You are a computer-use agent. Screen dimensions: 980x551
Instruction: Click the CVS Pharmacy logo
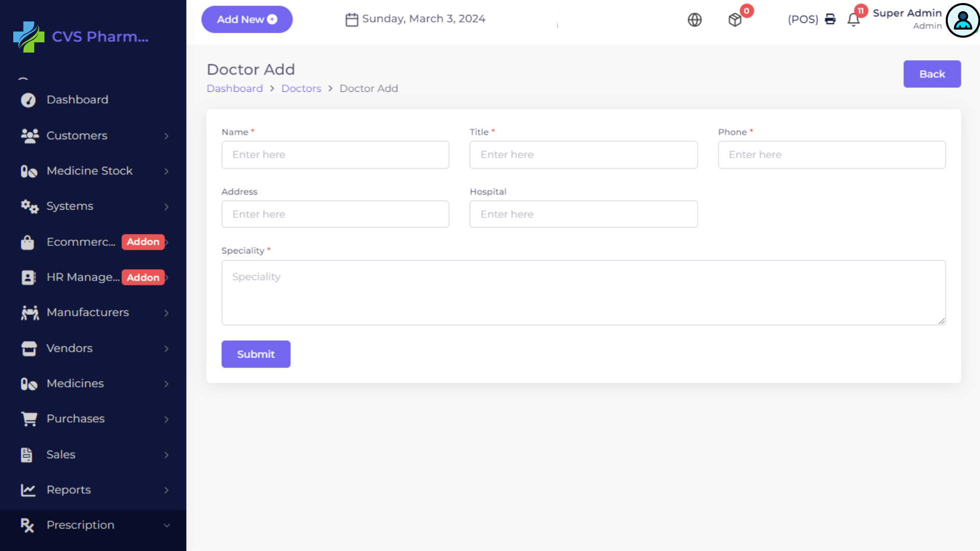click(x=29, y=37)
